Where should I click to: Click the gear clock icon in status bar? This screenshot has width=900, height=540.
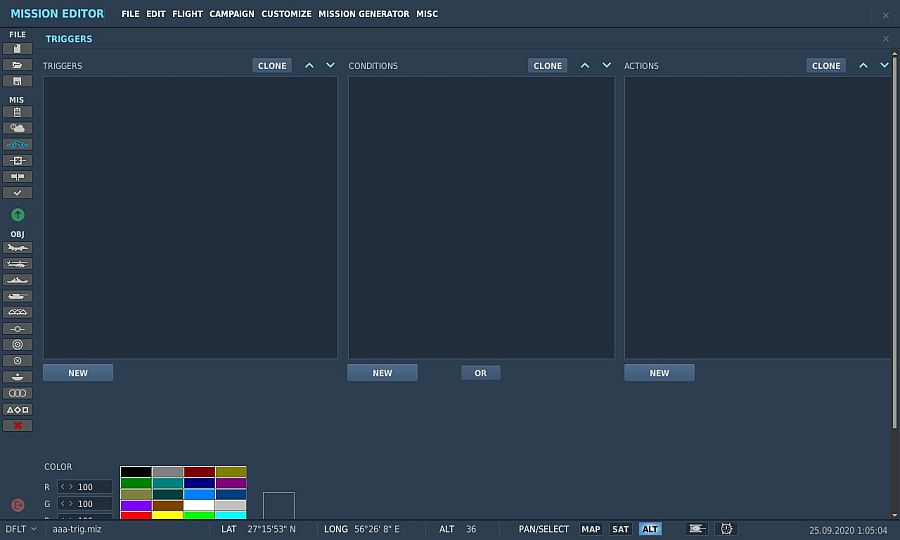[726, 529]
